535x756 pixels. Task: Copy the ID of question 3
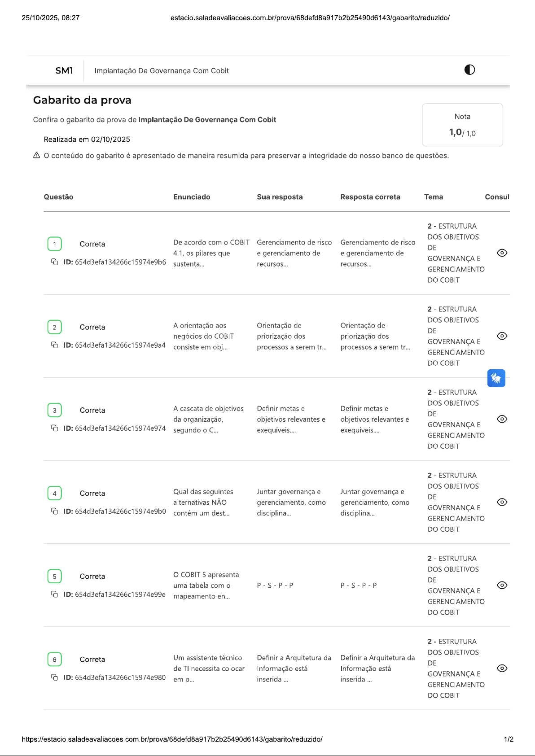[x=55, y=428]
